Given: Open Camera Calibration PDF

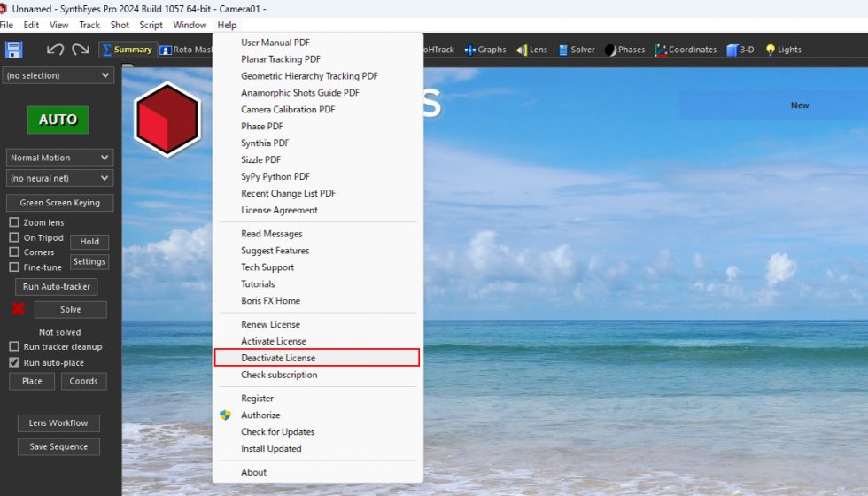Looking at the screenshot, I should [x=317, y=109].
